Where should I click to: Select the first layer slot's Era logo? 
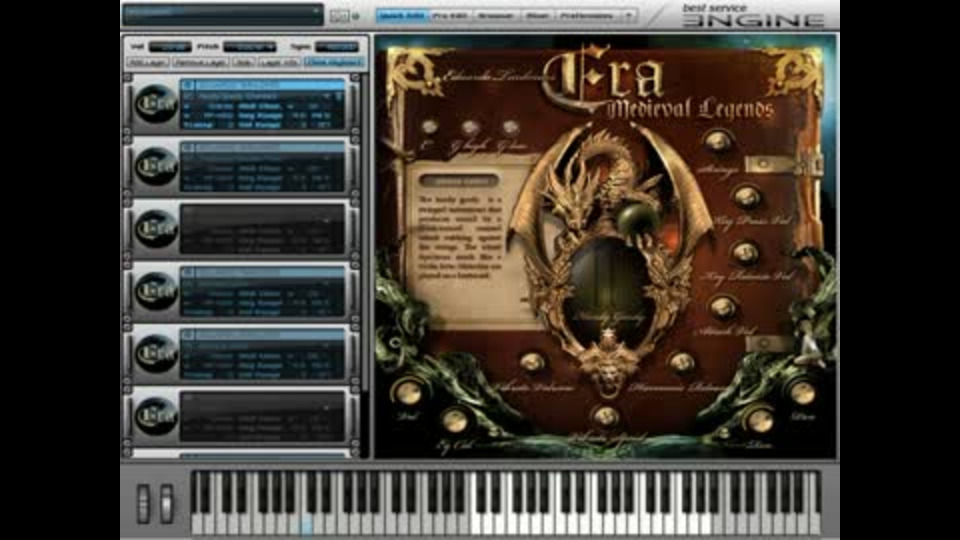(x=156, y=104)
